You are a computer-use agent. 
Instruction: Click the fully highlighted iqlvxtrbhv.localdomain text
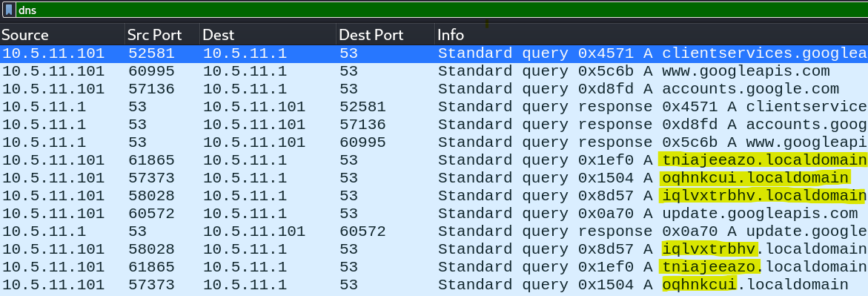coord(763,196)
